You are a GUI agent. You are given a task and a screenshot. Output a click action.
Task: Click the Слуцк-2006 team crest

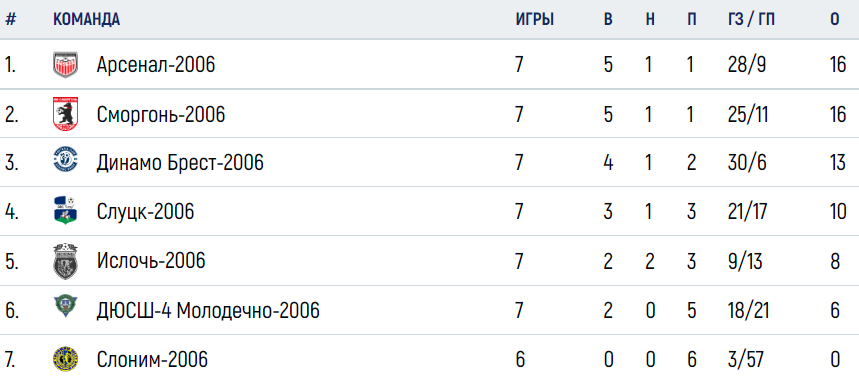pyautogui.click(x=65, y=211)
